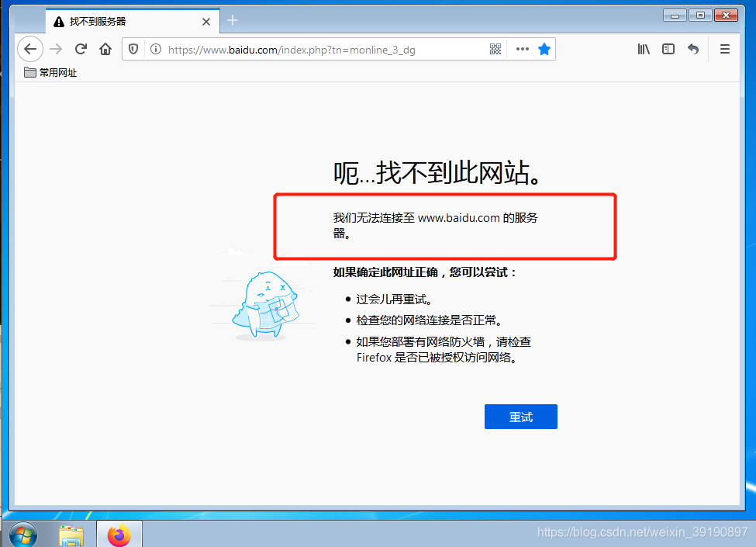756x547 pixels.
Task: Click the Windows Start button
Action: click(x=22, y=534)
